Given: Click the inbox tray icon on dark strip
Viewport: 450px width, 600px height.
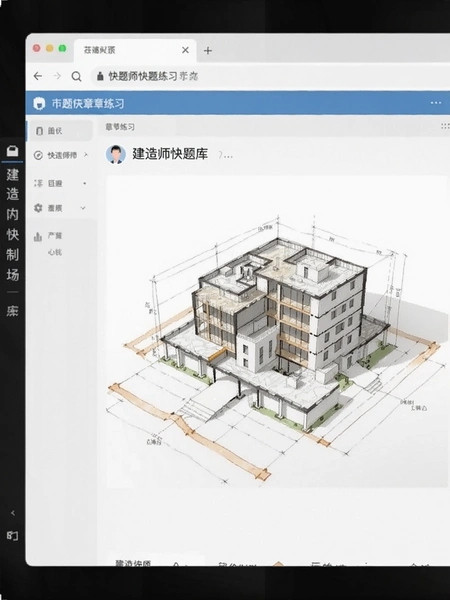Looking at the screenshot, I should coord(12,151).
